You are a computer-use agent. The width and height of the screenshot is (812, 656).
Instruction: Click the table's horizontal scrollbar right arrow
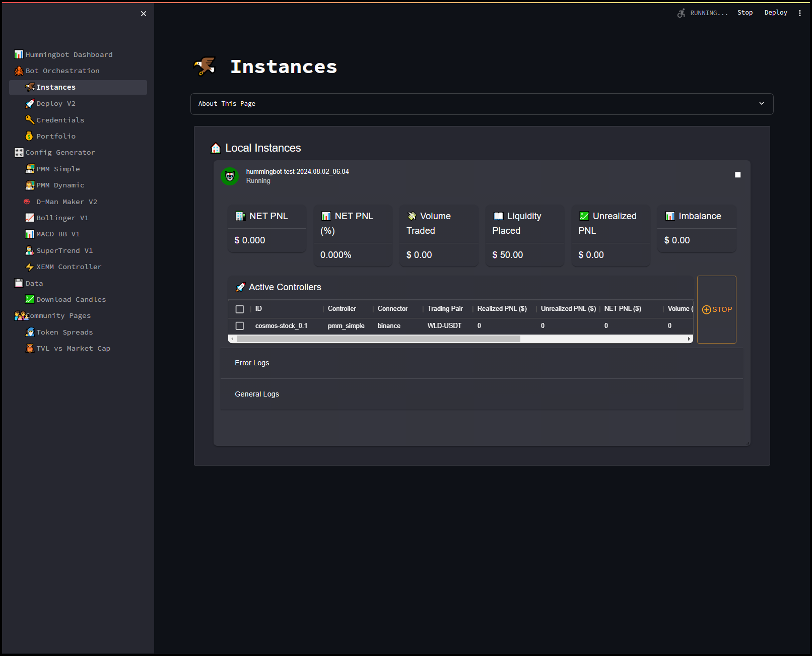pos(689,339)
